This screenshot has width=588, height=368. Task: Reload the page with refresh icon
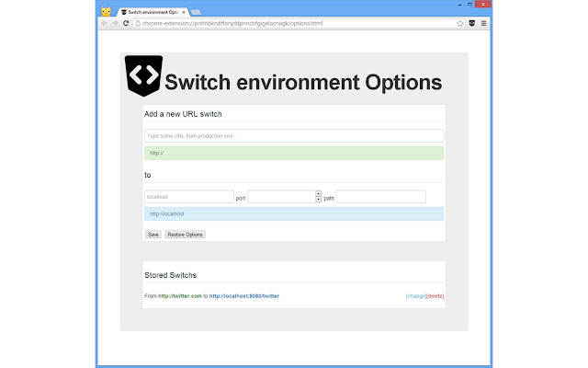pyautogui.click(x=126, y=23)
